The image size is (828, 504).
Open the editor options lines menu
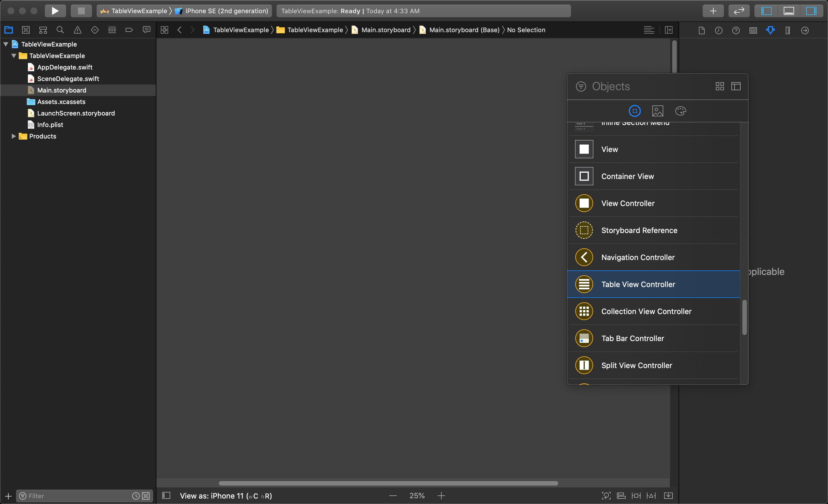point(649,30)
